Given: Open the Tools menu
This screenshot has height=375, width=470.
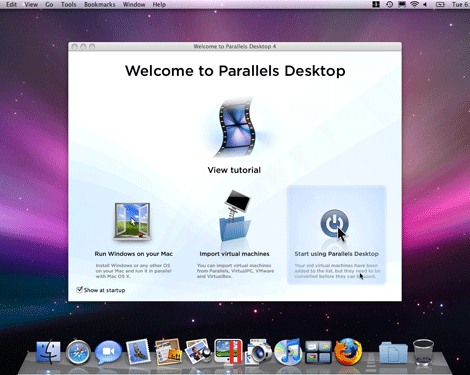Looking at the screenshot, I should point(68,5).
